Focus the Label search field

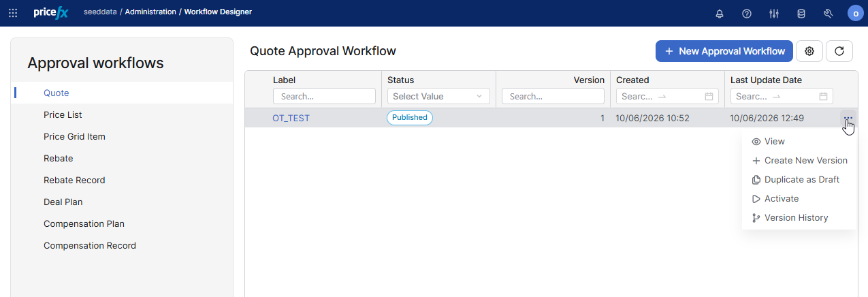(x=324, y=96)
